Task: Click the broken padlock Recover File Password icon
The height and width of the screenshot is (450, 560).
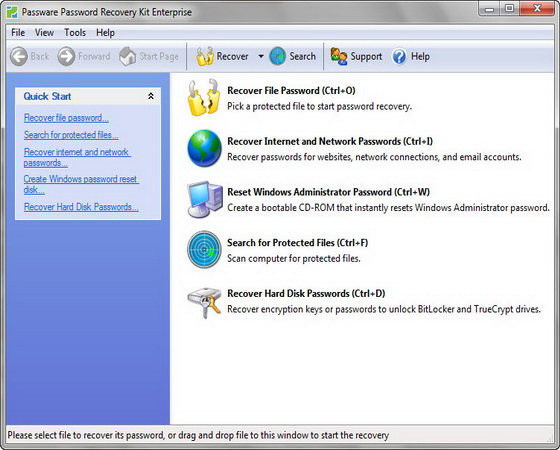Action: tap(204, 97)
